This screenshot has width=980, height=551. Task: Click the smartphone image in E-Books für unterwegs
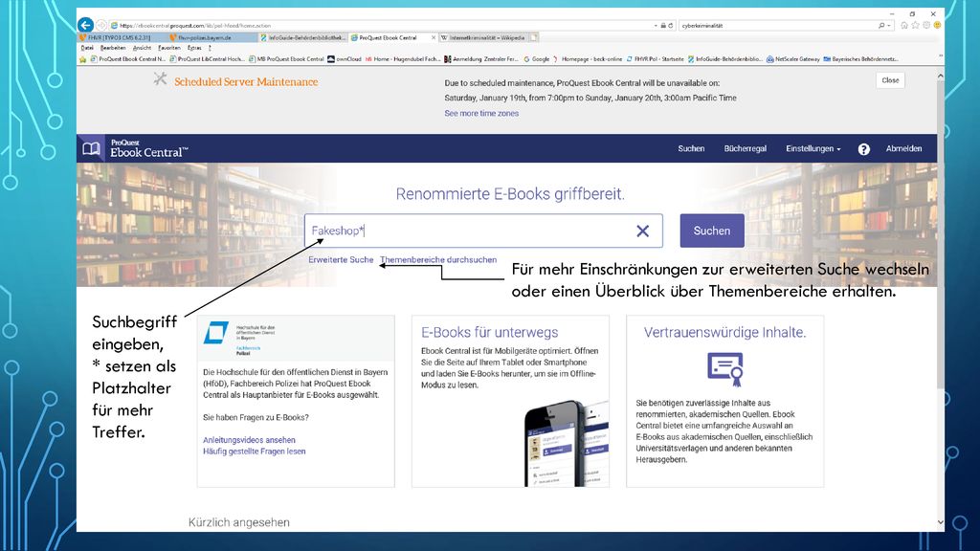pos(567,444)
